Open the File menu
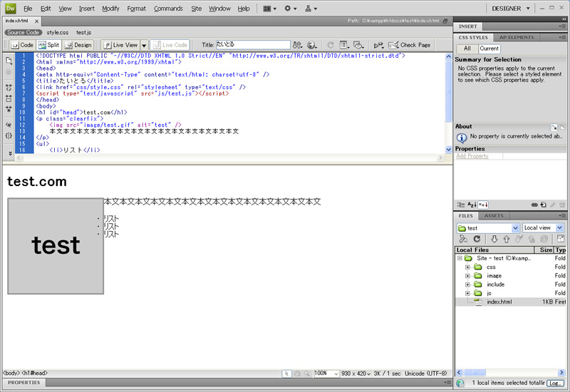Image resolution: width=570 pixels, height=392 pixels. tap(28, 9)
